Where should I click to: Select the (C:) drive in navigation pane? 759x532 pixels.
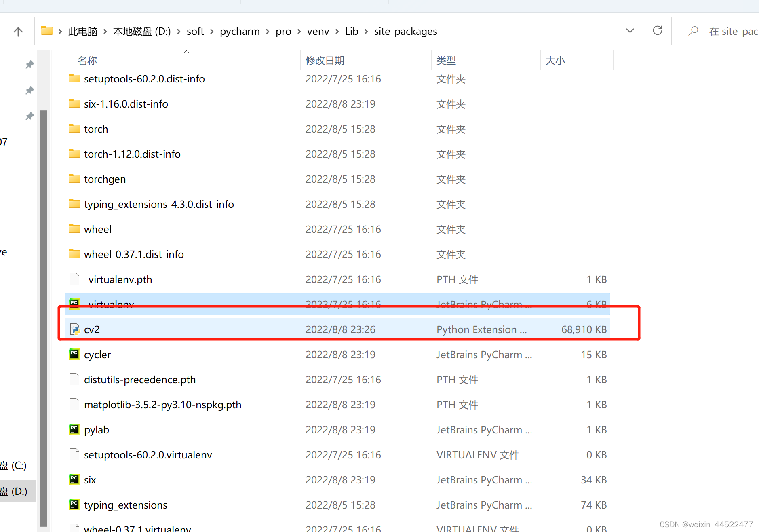coord(14,465)
